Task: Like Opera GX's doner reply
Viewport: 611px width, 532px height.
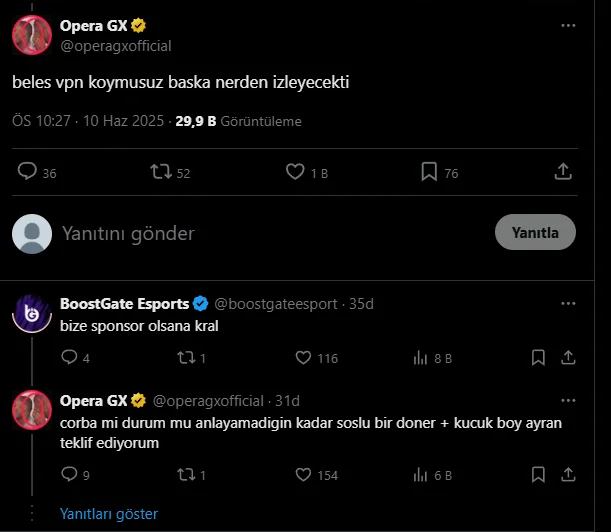Action: pos(304,475)
